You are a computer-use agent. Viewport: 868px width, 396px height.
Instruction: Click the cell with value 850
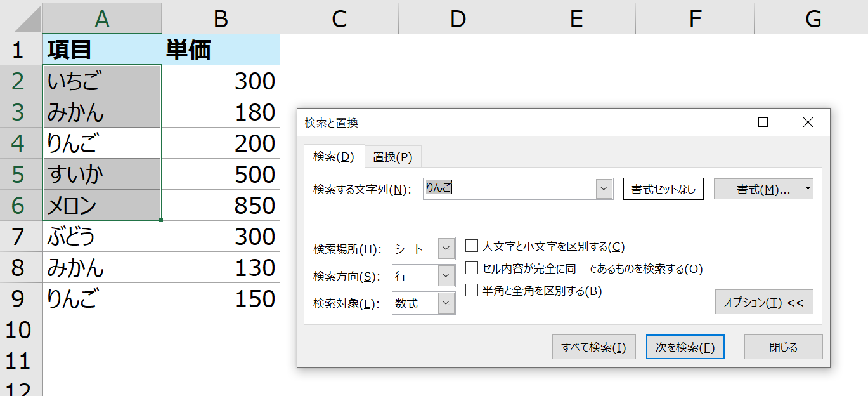[x=221, y=205]
